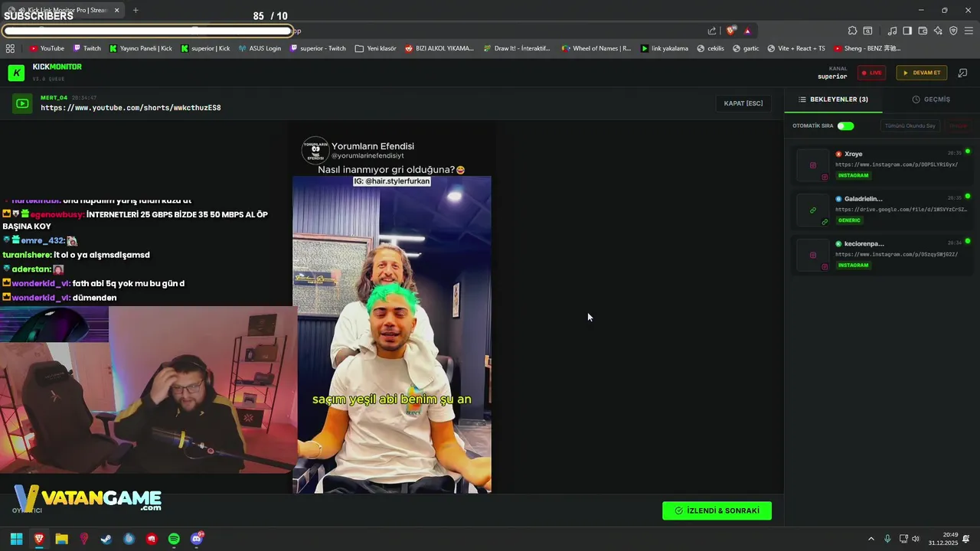This screenshot has width=980, height=551.
Task: Click the volume icon in system tray
Action: (x=916, y=539)
